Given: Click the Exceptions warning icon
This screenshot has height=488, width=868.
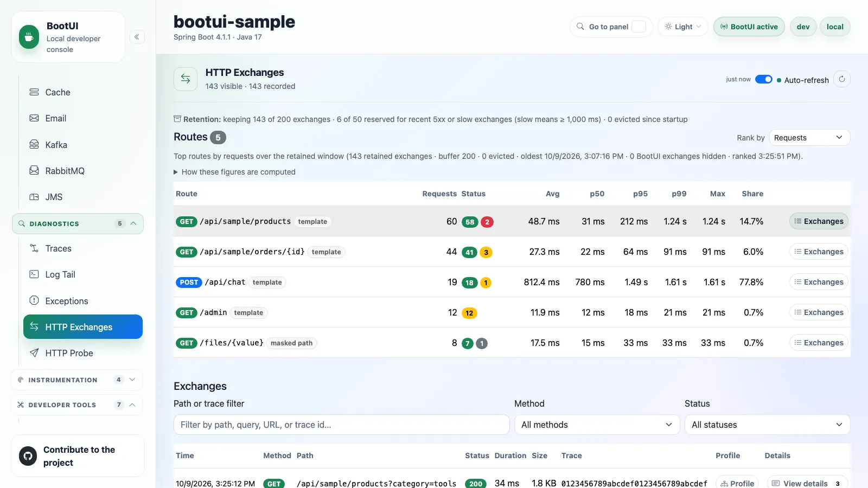Looking at the screenshot, I should click(34, 300).
